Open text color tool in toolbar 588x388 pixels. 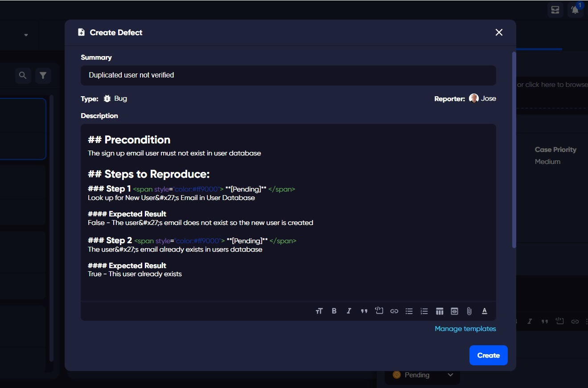pos(485,311)
